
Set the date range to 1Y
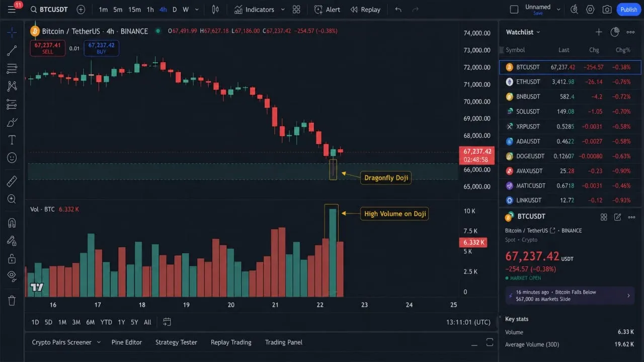[121, 322]
